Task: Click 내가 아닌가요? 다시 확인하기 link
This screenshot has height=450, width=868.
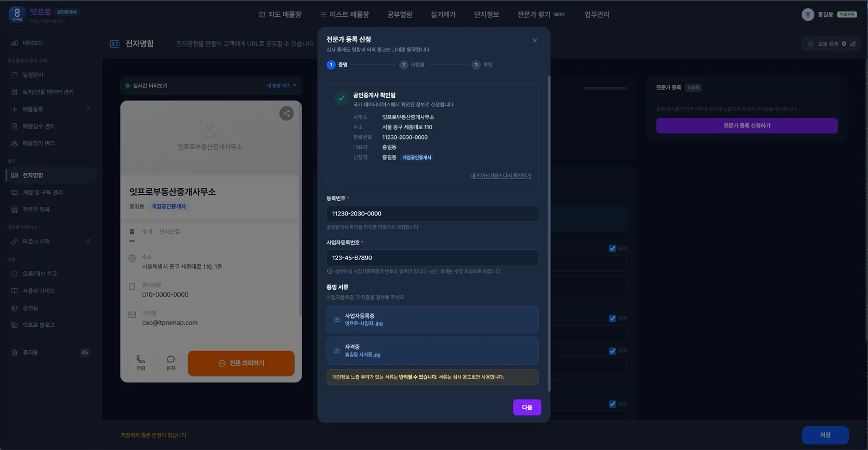Action: tap(501, 176)
